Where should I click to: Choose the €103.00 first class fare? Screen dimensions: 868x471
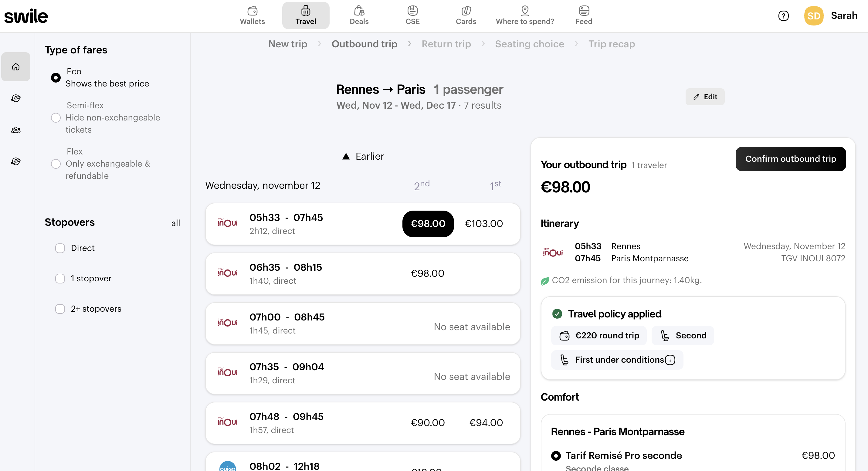[483, 224]
